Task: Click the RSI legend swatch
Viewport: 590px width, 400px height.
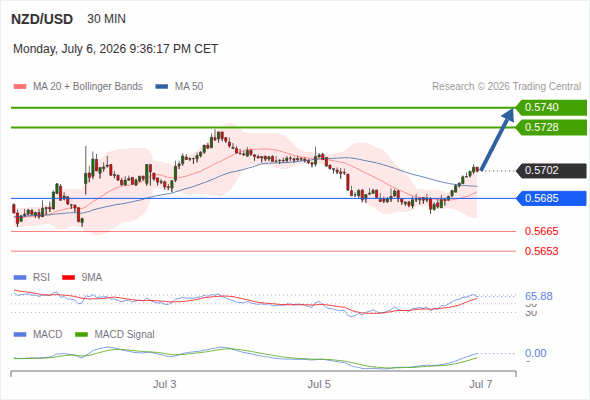Action: tap(20, 278)
